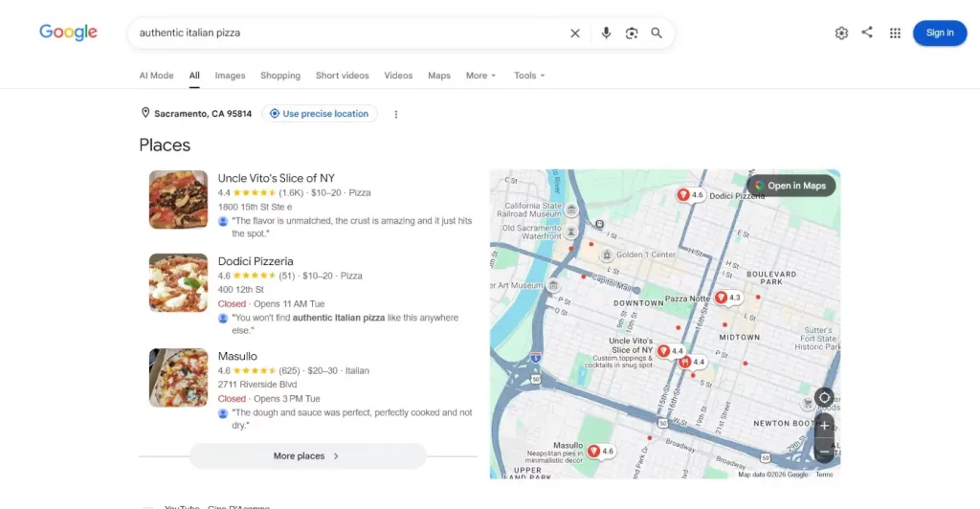Open Uncle Vito's pizza thumbnail photo

pos(178,200)
